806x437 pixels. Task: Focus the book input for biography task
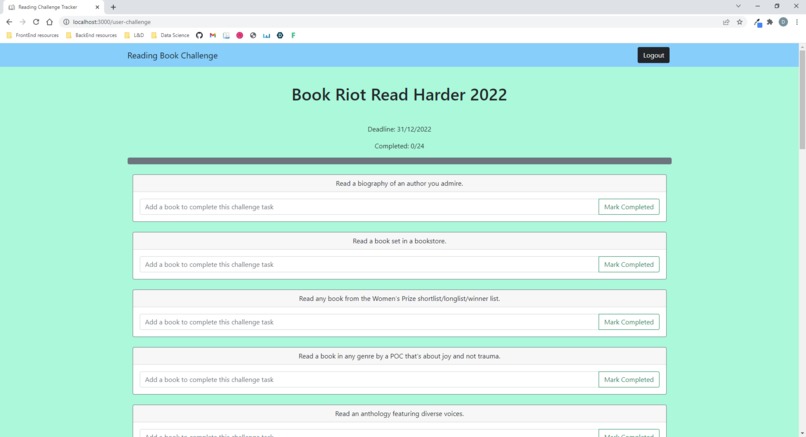click(x=369, y=207)
